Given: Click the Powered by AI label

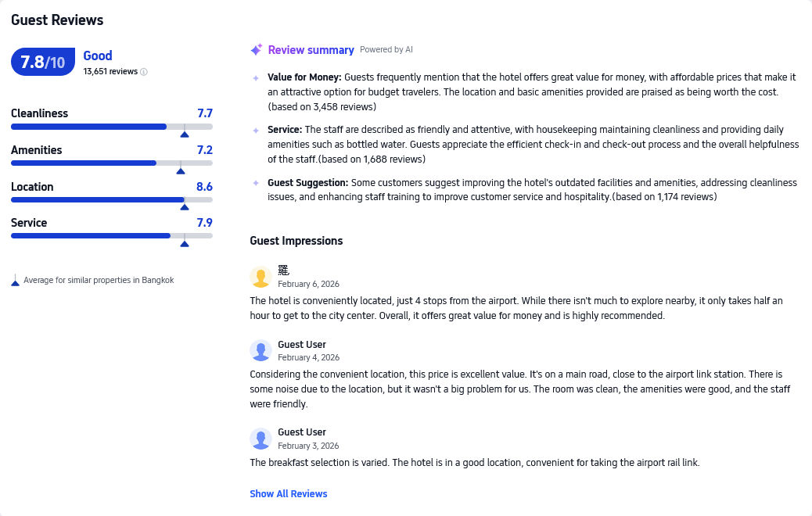Looking at the screenshot, I should [386, 50].
